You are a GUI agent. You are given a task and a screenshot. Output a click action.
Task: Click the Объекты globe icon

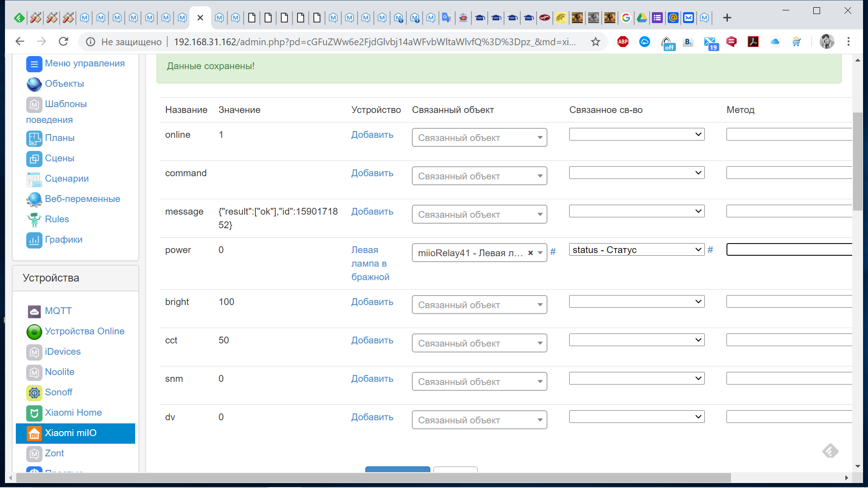(34, 84)
